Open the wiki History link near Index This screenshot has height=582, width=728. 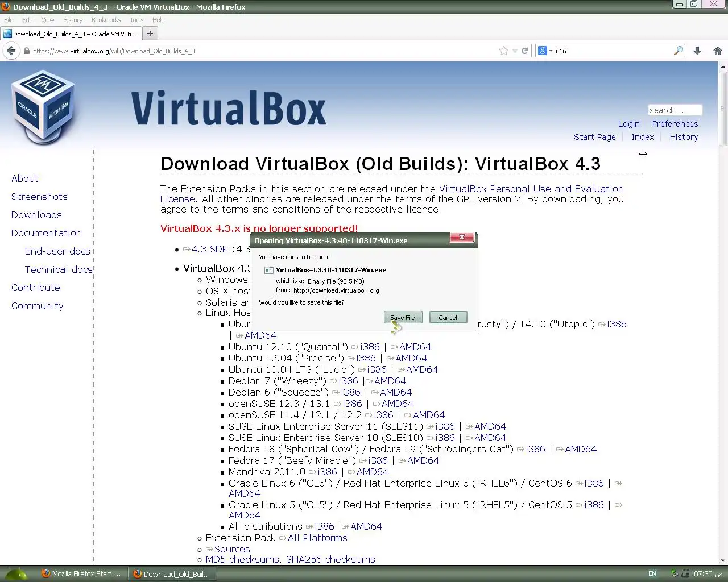coord(684,137)
